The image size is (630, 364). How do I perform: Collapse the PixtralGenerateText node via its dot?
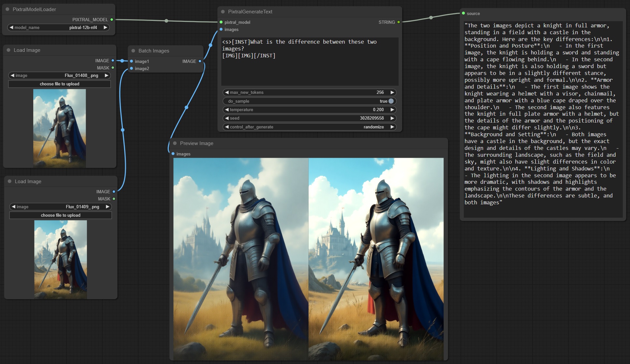(x=223, y=12)
